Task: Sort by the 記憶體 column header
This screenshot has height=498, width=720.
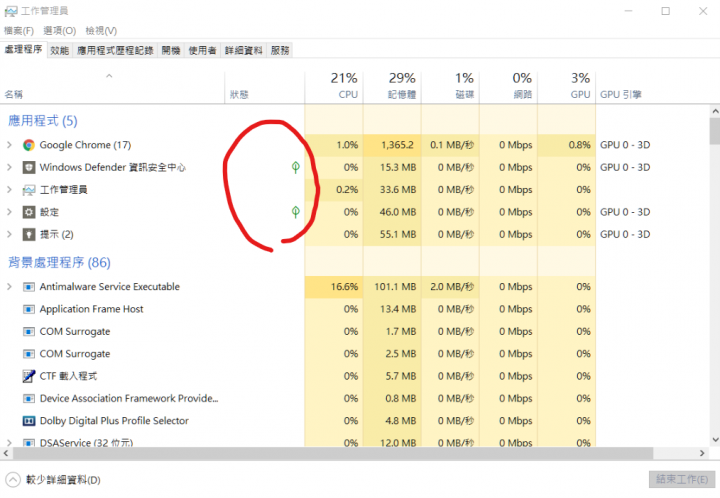Action: pos(392,86)
